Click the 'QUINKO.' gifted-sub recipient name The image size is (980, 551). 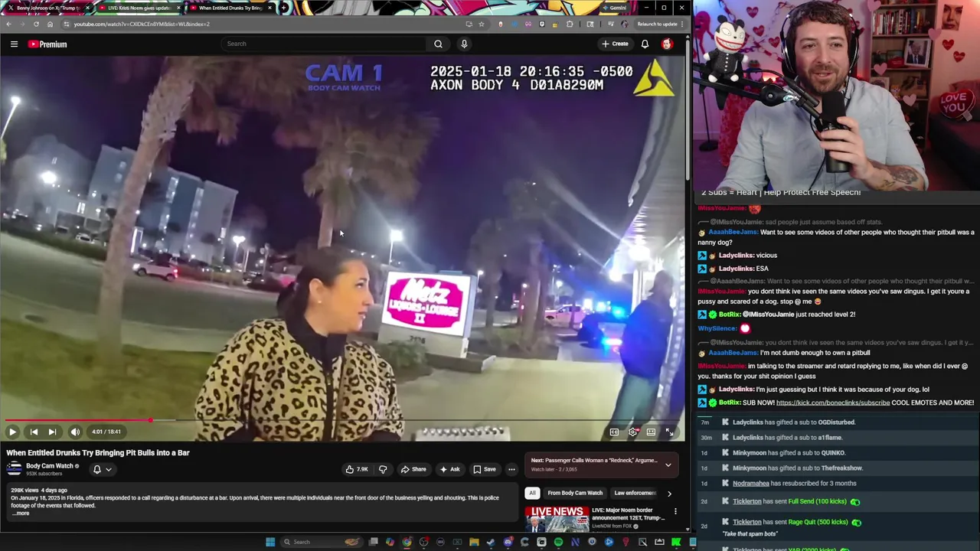click(x=831, y=452)
